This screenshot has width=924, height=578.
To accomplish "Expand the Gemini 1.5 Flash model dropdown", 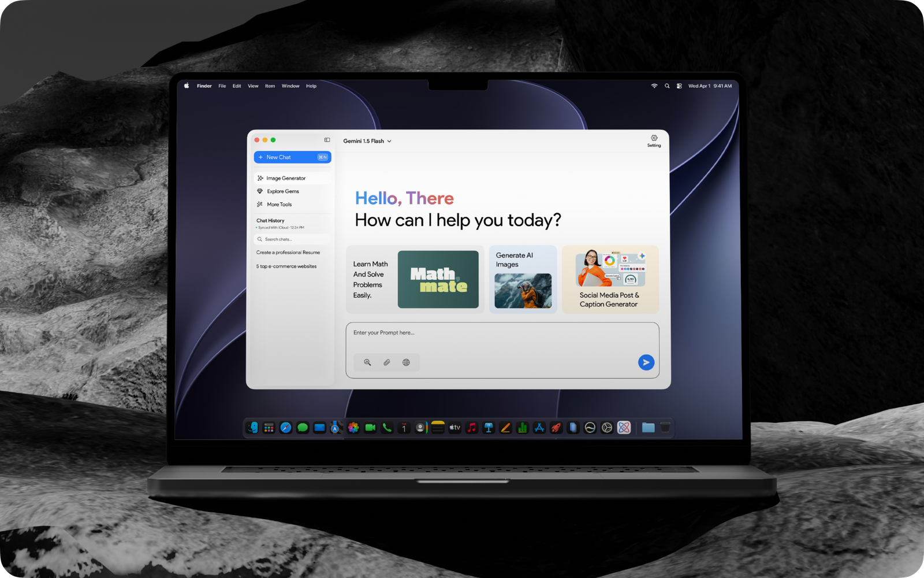I will (x=367, y=141).
